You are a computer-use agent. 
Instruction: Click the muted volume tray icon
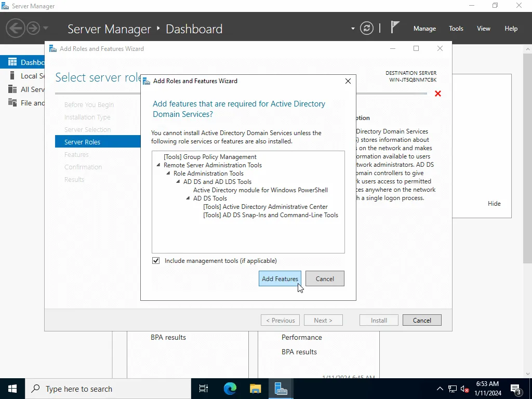[x=464, y=389]
